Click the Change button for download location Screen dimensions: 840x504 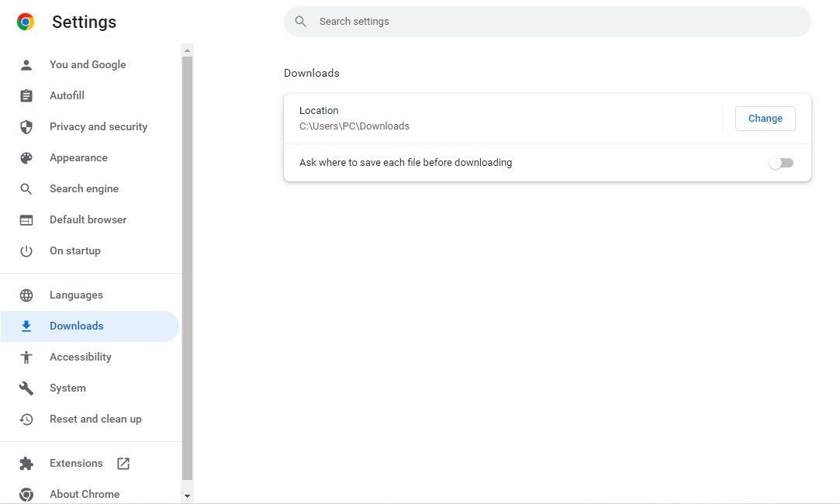[765, 118]
